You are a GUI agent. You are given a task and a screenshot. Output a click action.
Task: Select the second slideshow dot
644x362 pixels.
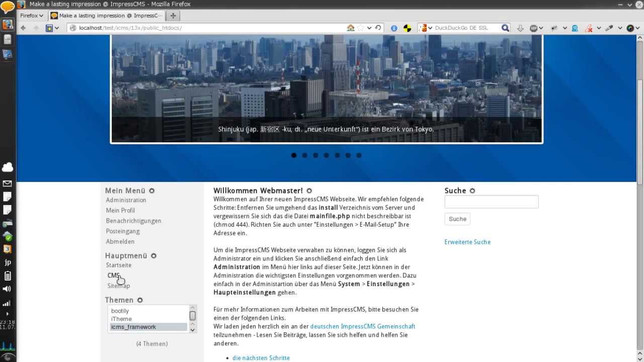tap(305, 155)
